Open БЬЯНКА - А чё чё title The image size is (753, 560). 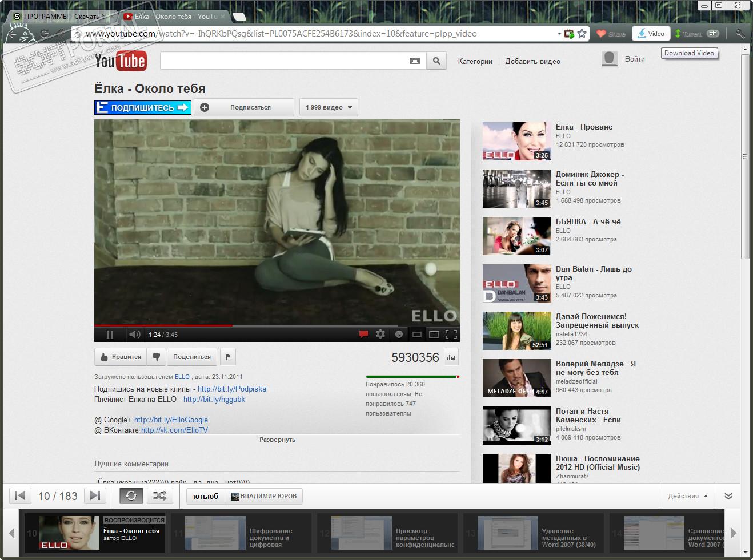point(588,221)
